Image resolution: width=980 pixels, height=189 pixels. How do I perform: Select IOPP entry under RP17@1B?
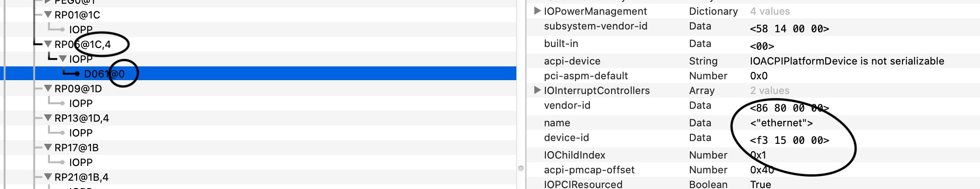(81, 162)
